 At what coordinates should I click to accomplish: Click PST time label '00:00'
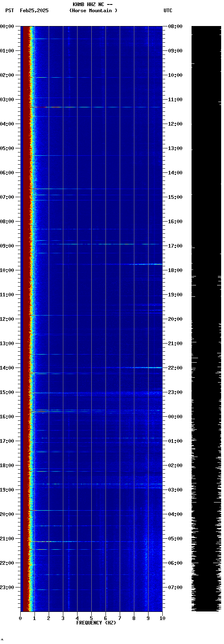(7, 26)
